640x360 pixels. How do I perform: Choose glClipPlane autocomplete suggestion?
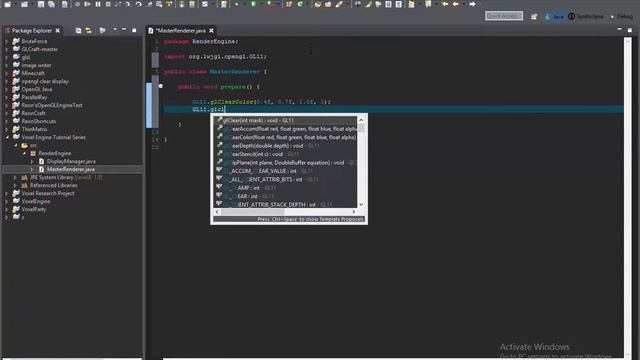coord(286,162)
